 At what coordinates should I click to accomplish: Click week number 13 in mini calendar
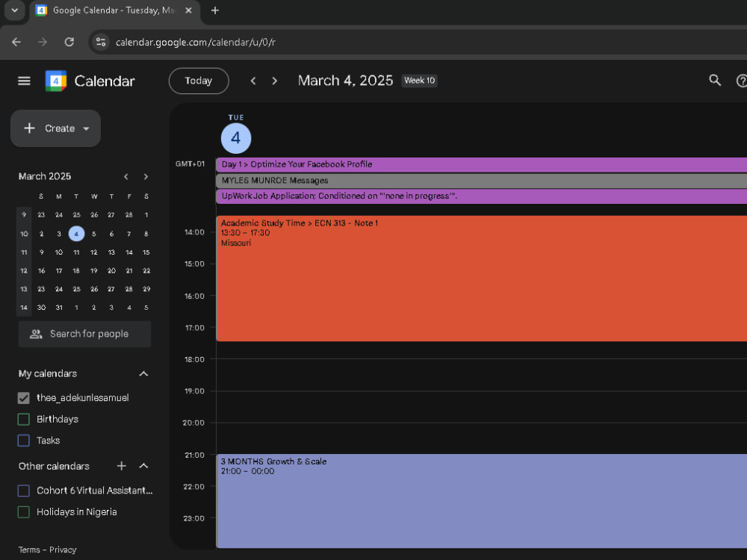click(x=24, y=289)
